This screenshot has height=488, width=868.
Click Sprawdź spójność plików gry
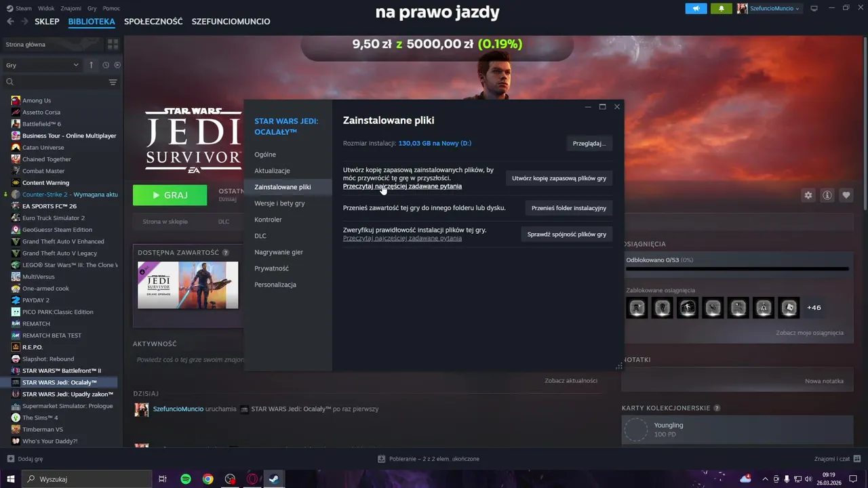567,234
